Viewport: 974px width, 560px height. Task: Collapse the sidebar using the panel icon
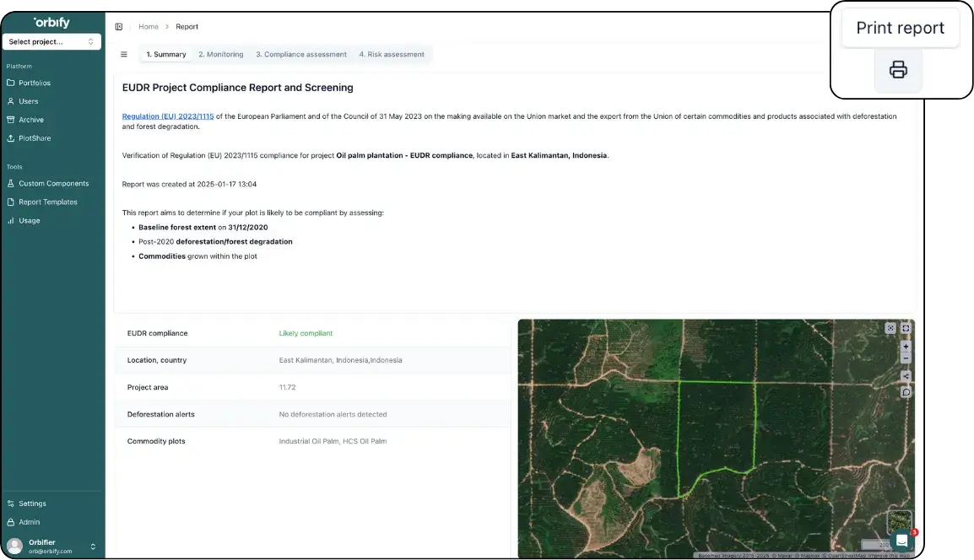[117, 26]
